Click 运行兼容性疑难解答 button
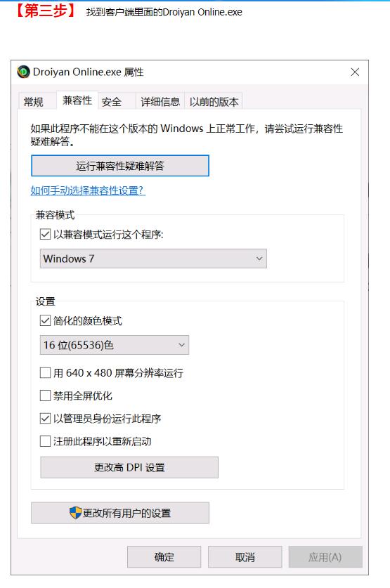This screenshot has width=390, height=588. point(120,166)
